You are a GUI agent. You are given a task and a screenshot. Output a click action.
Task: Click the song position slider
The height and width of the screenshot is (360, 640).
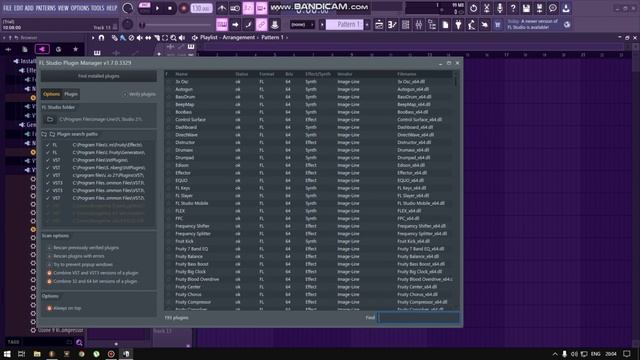coord(176,25)
